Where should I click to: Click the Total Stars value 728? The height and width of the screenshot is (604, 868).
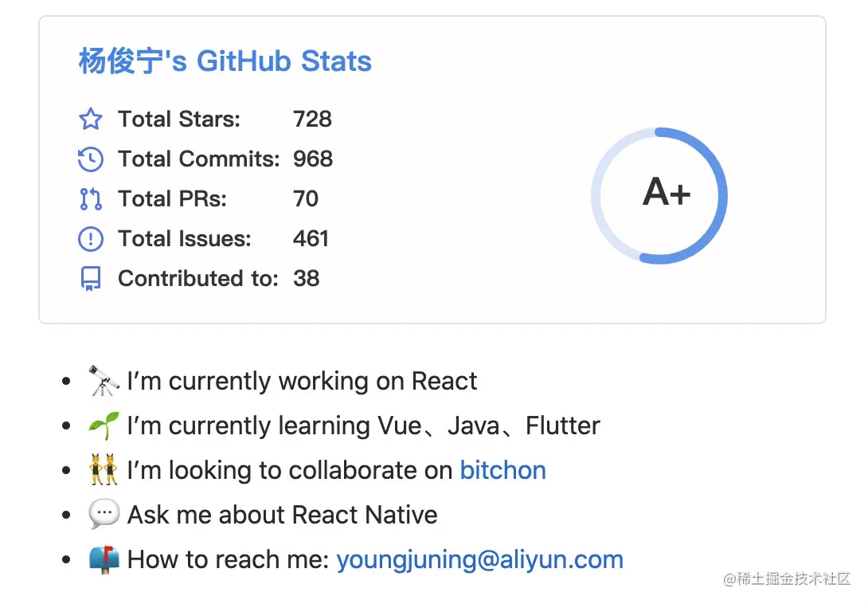coord(312,120)
